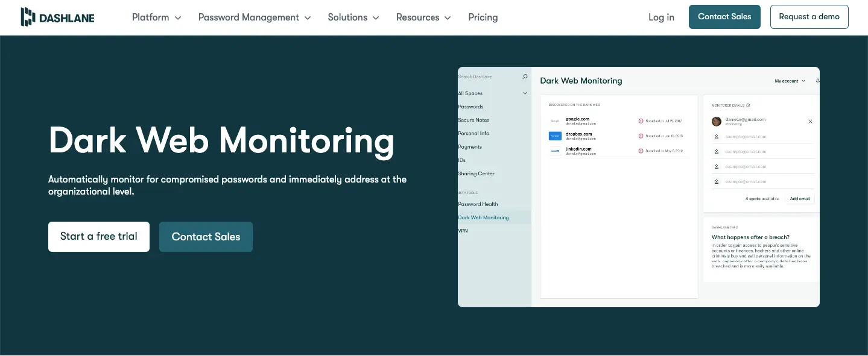Open Payments in the preview sidebar

point(470,147)
